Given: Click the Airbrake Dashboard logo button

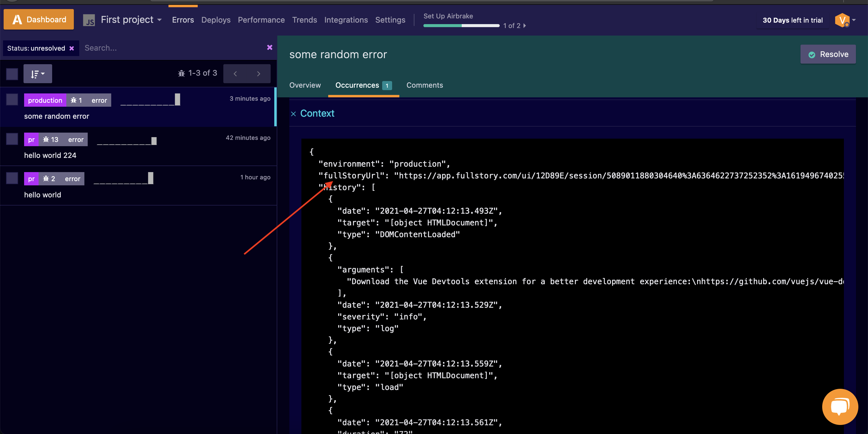Looking at the screenshot, I should pos(38,20).
